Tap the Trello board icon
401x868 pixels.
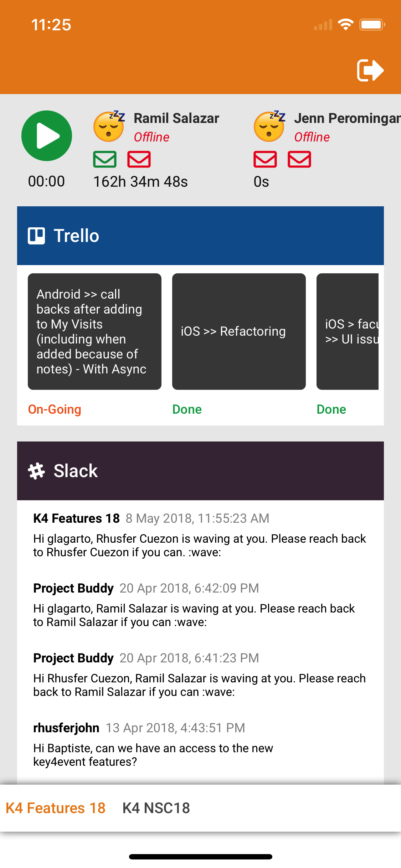36,236
